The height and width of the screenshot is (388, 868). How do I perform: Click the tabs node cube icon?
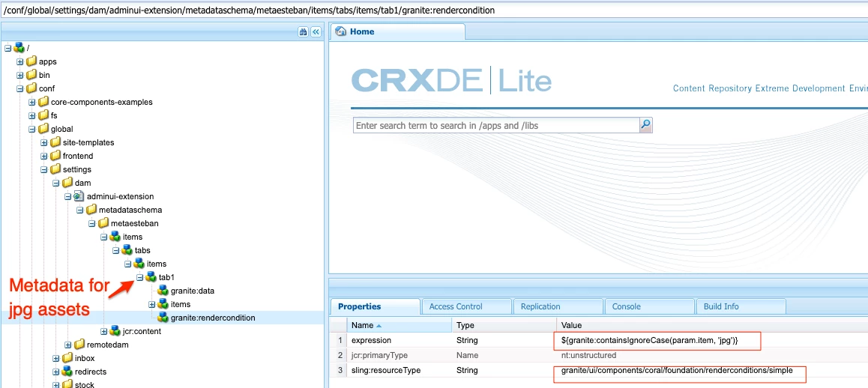pos(127,250)
